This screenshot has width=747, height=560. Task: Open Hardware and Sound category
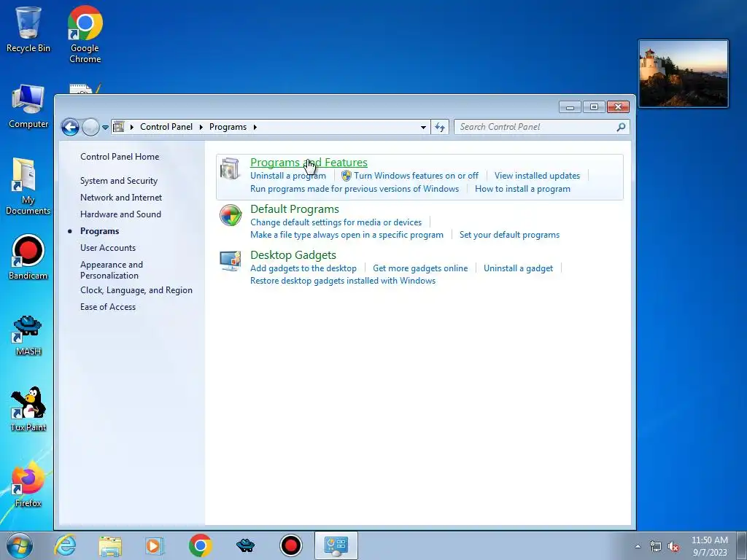point(120,214)
